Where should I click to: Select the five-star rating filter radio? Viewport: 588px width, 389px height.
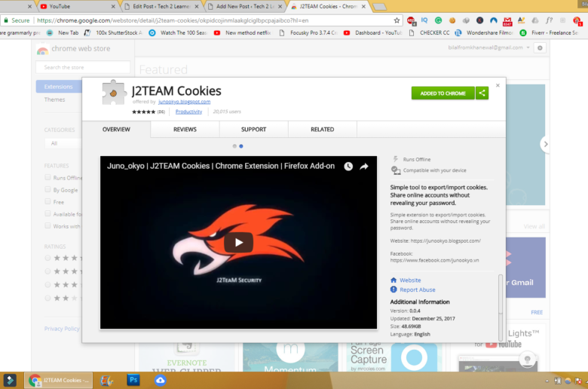pos(47,258)
